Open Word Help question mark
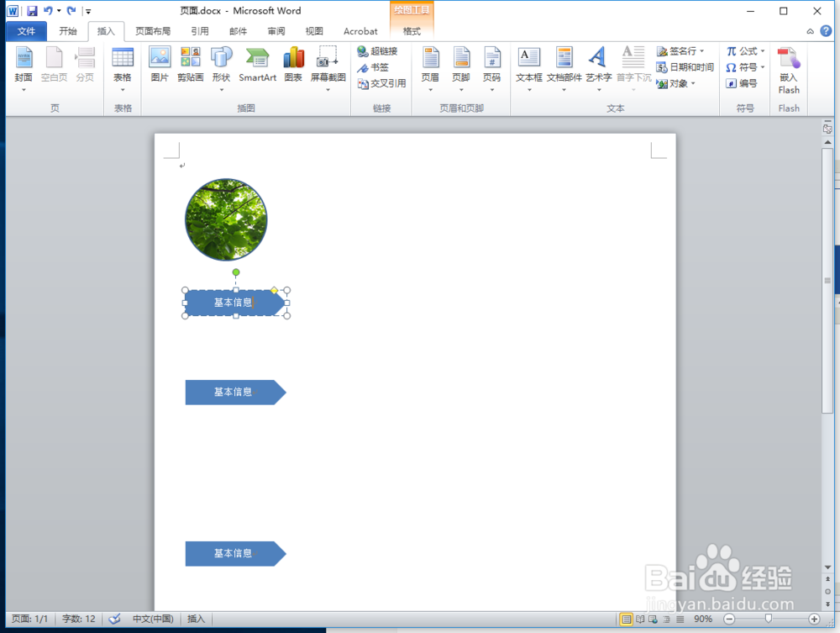Viewport: 840px width, 633px height. coord(826,31)
